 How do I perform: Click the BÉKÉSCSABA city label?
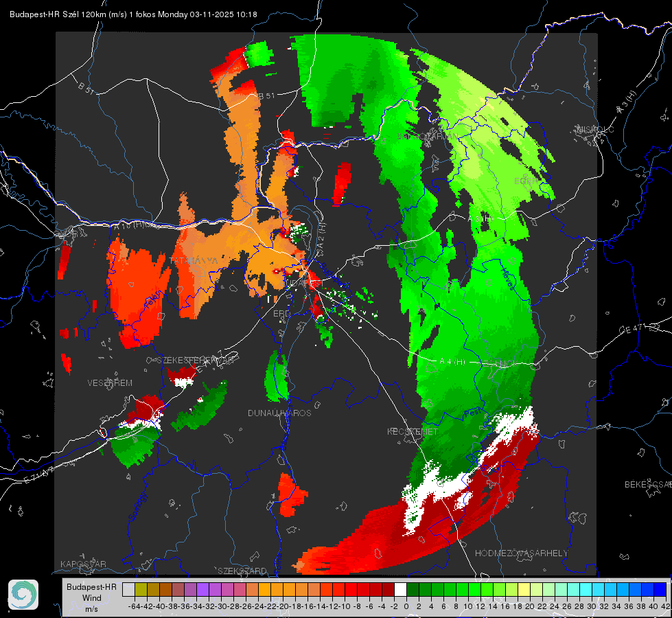[x=648, y=485]
